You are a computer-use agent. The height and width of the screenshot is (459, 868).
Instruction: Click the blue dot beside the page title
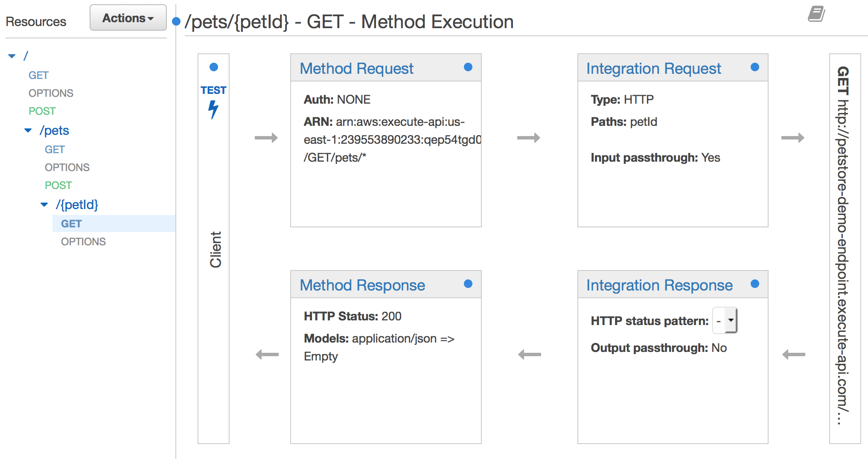[x=176, y=21]
